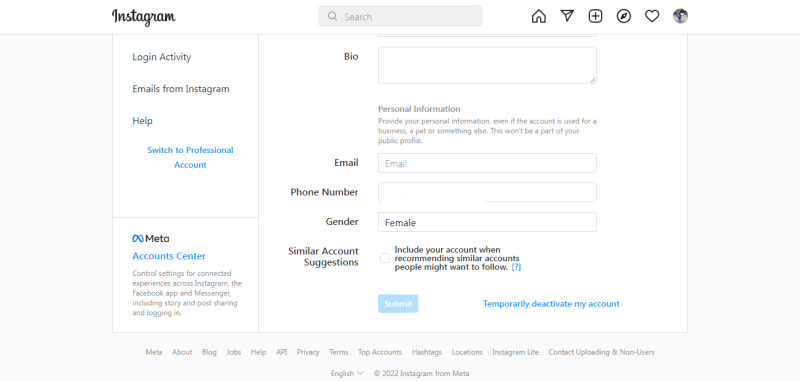This screenshot has width=800, height=381.
Task: Open Help in the settings sidebar
Action: (x=142, y=121)
